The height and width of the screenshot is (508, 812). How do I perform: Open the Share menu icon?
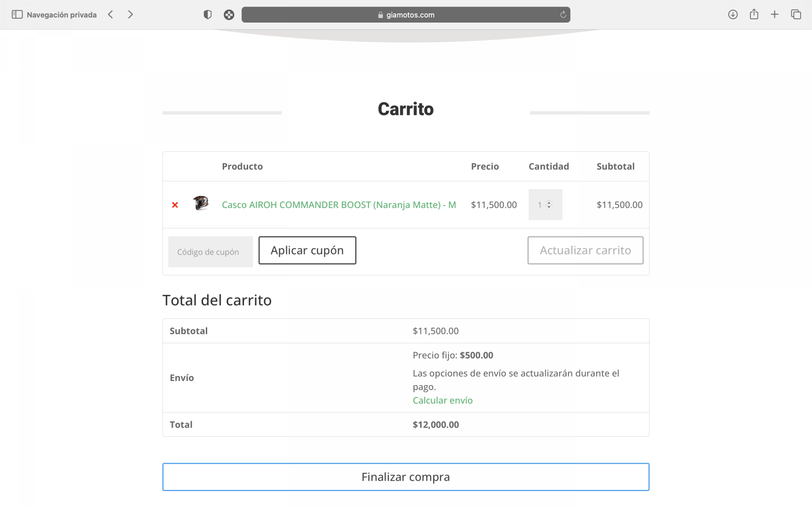click(x=754, y=14)
